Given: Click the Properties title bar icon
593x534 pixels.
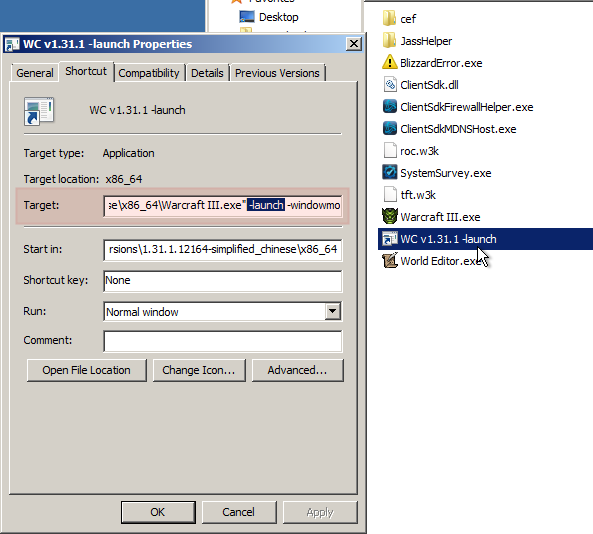Looking at the screenshot, I should coord(12,44).
